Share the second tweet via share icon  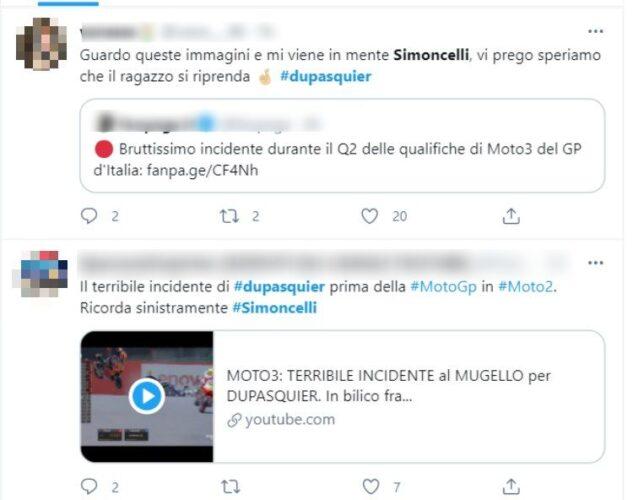pos(511,486)
